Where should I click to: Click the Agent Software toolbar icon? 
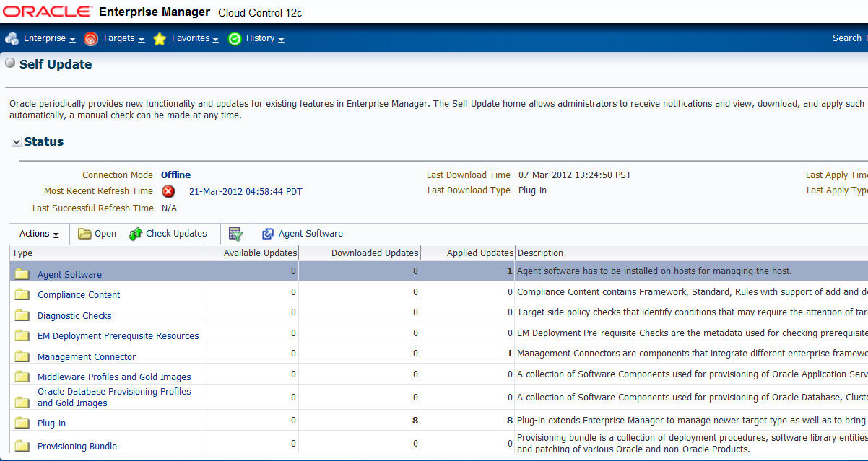[268, 234]
